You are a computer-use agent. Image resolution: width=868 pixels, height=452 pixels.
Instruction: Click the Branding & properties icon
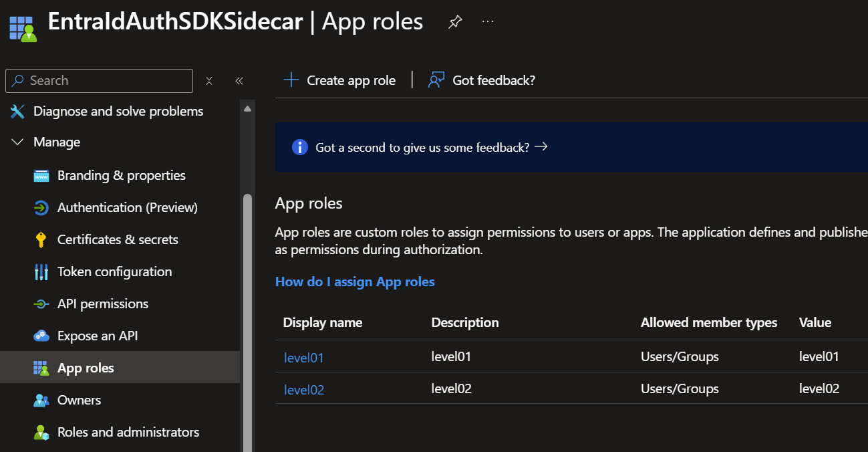pos(41,176)
